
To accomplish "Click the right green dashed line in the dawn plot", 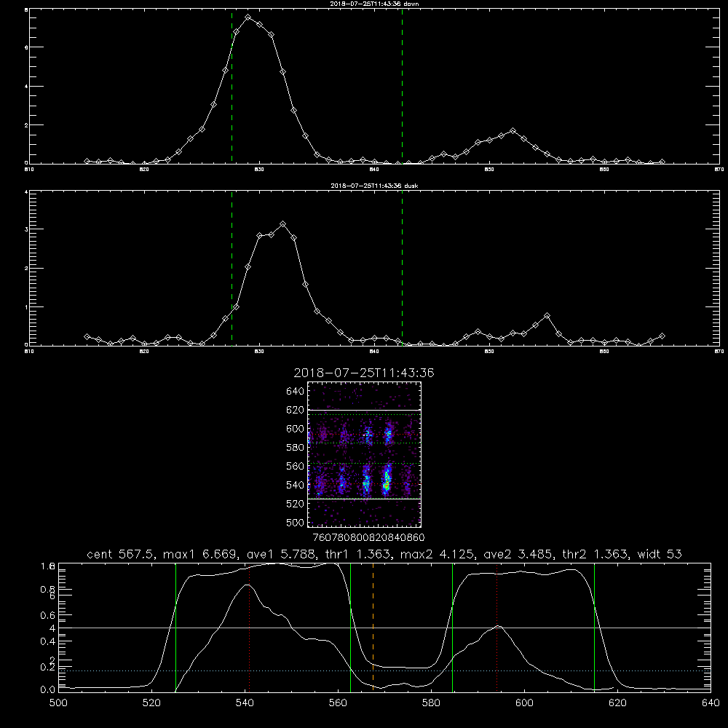I will coord(402,86).
